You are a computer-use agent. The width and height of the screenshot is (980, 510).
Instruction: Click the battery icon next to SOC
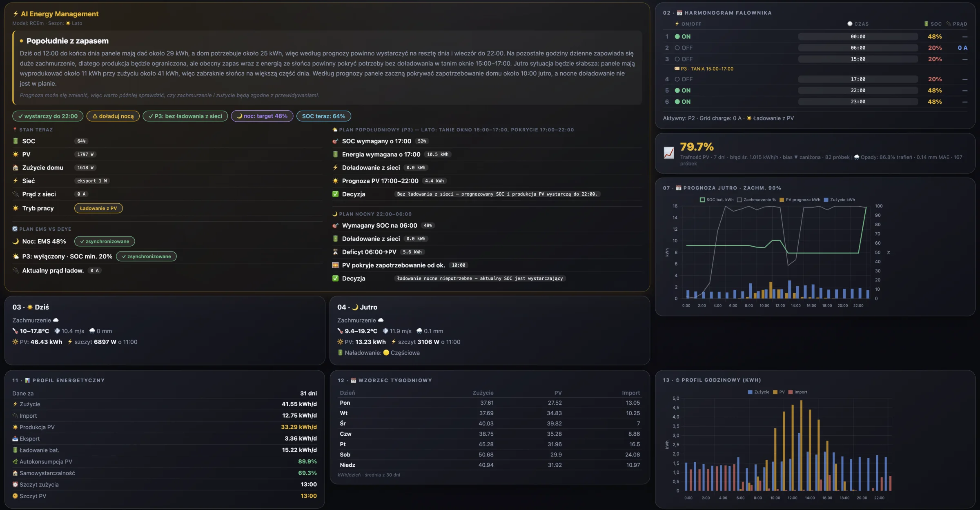pyautogui.click(x=16, y=141)
